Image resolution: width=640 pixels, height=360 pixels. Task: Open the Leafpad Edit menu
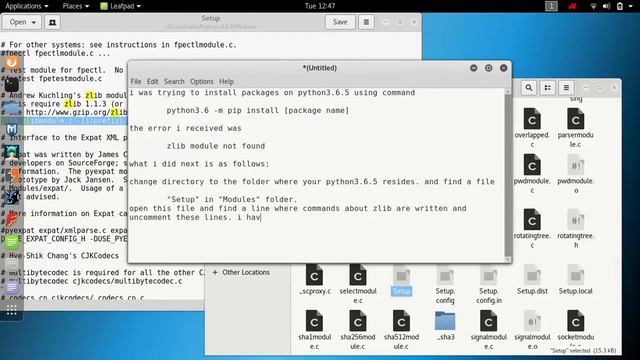pos(152,82)
